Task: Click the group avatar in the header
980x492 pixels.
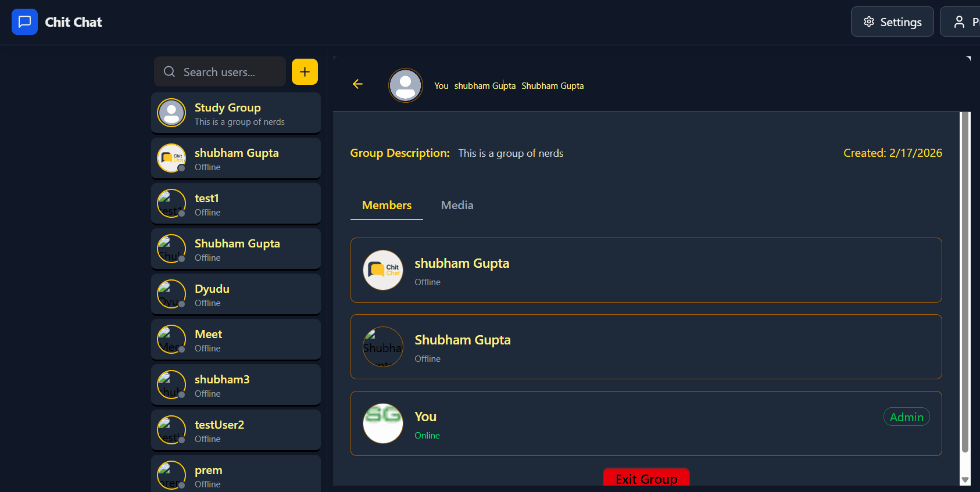Action: pos(405,85)
